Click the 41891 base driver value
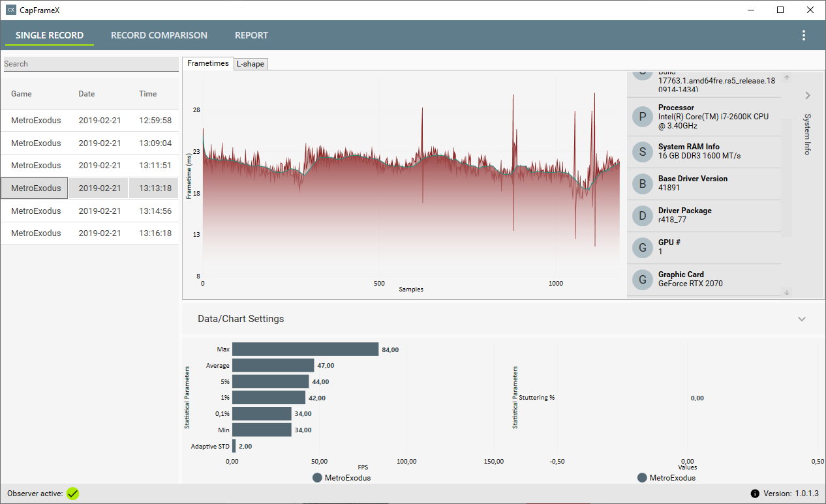 pyautogui.click(x=669, y=188)
